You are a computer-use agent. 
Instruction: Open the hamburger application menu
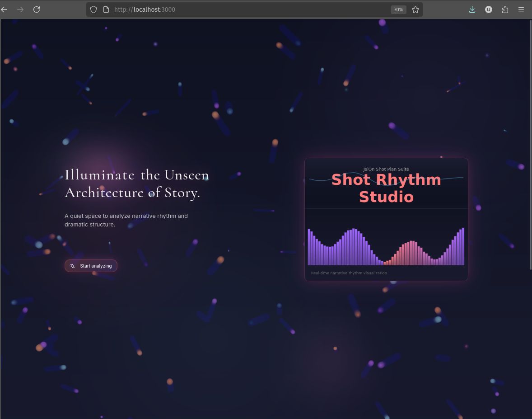(521, 9)
